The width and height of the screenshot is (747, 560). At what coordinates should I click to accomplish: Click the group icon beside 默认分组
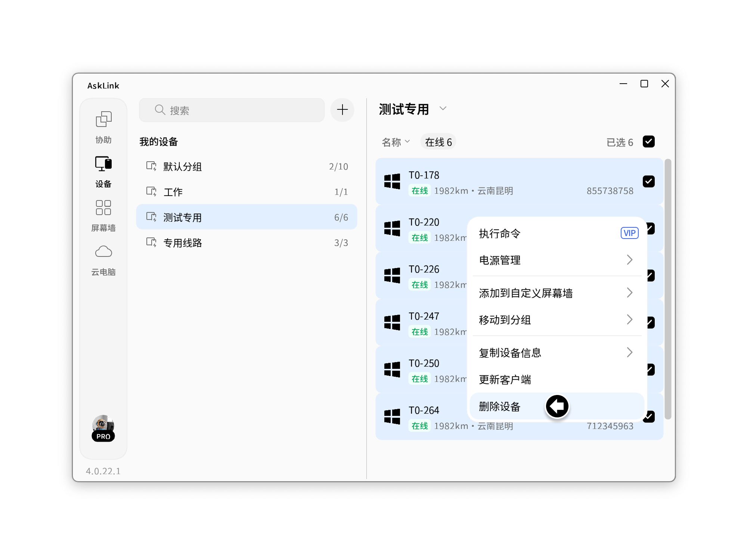tap(151, 167)
